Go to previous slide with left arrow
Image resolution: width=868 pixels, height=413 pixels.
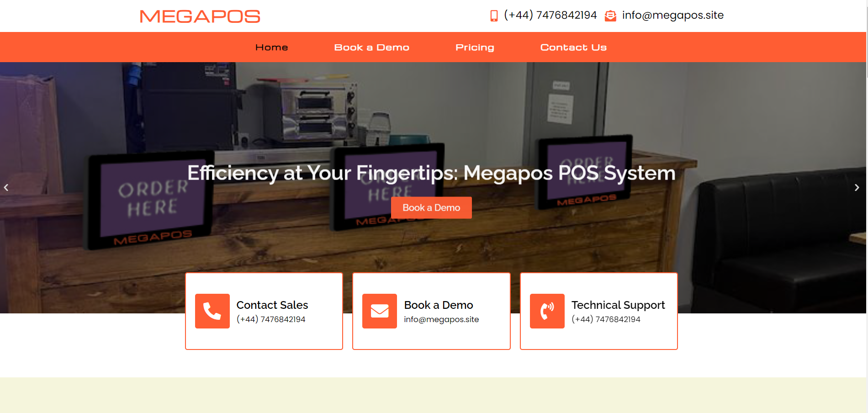click(x=6, y=187)
